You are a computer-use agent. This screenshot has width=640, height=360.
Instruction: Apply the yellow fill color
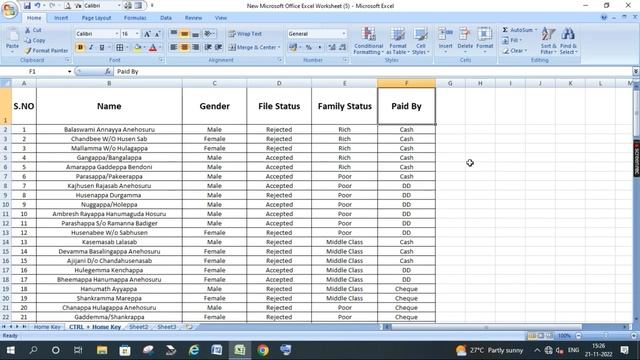pos(138,48)
